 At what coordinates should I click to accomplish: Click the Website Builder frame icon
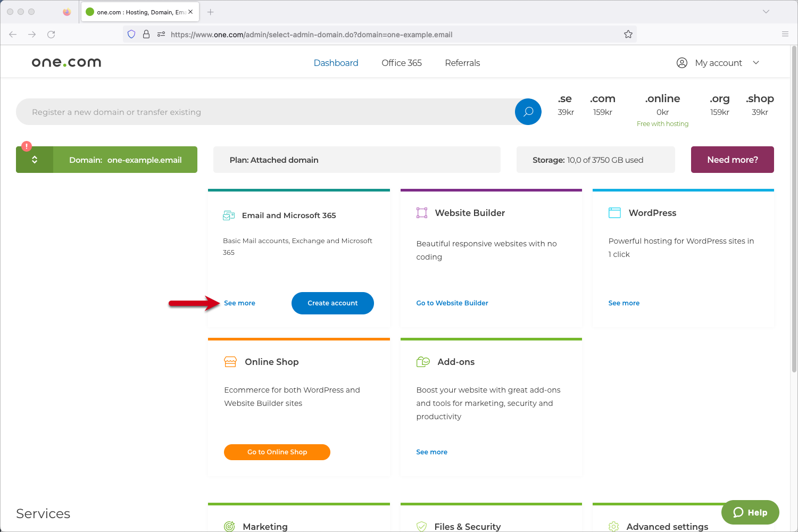tap(422, 213)
